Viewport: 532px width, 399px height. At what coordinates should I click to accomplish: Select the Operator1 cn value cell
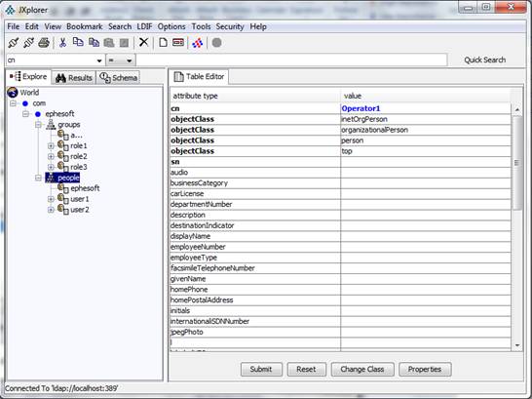click(x=426, y=108)
